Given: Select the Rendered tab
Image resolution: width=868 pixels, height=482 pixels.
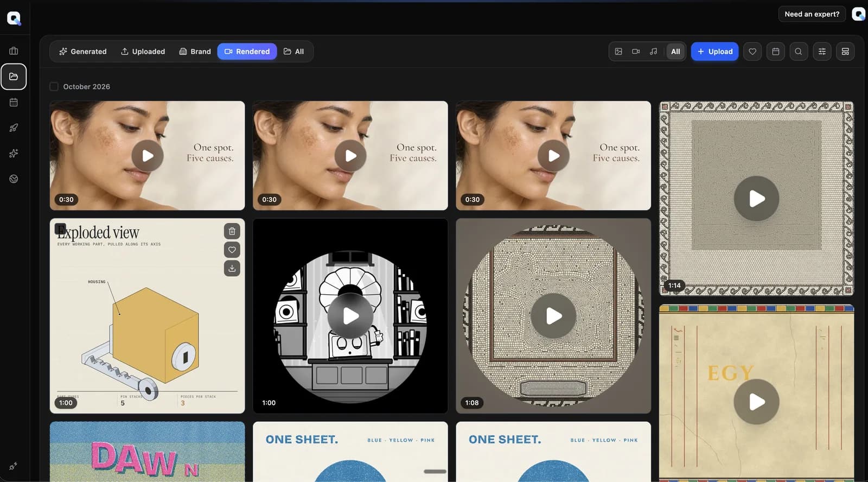Looking at the screenshot, I should pyautogui.click(x=247, y=52).
